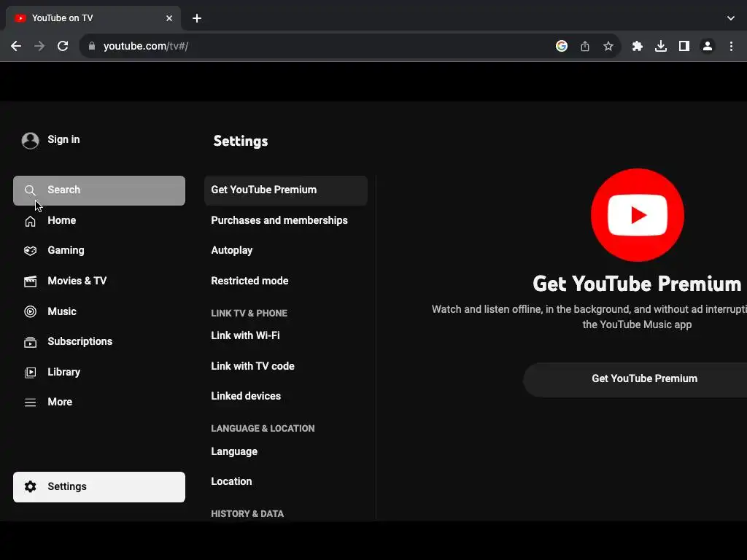This screenshot has width=747, height=560.
Task: Open the Chrome profile avatar icon
Action: tap(707, 46)
